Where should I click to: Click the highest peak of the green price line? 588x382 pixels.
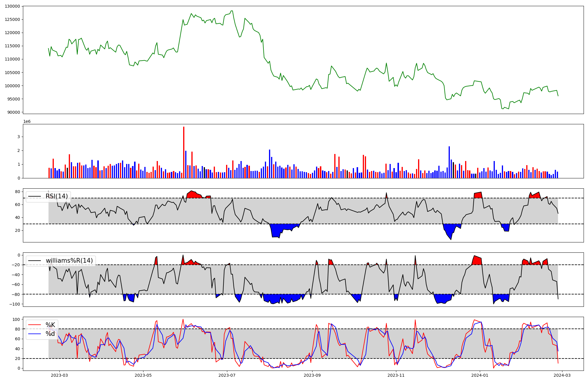coord(232,11)
